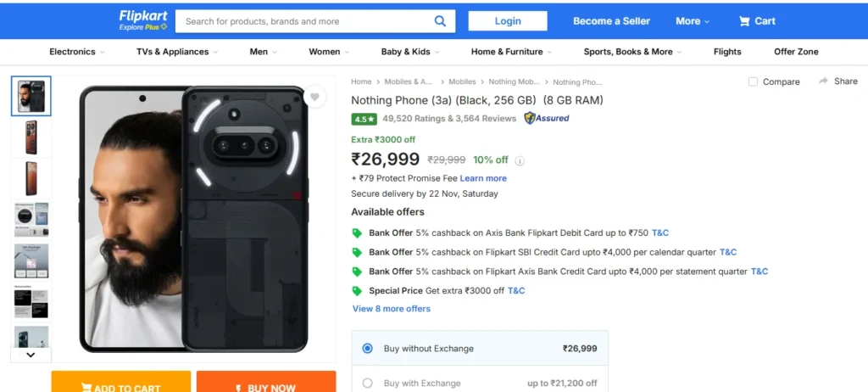Select the second product thumbnail image
The height and width of the screenshot is (392, 868).
click(x=31, y=137)
